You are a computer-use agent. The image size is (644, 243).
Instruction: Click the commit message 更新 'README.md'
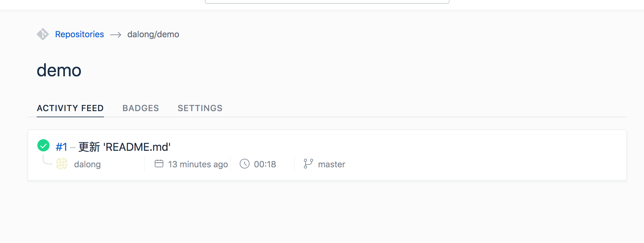[x=124, y=147]
